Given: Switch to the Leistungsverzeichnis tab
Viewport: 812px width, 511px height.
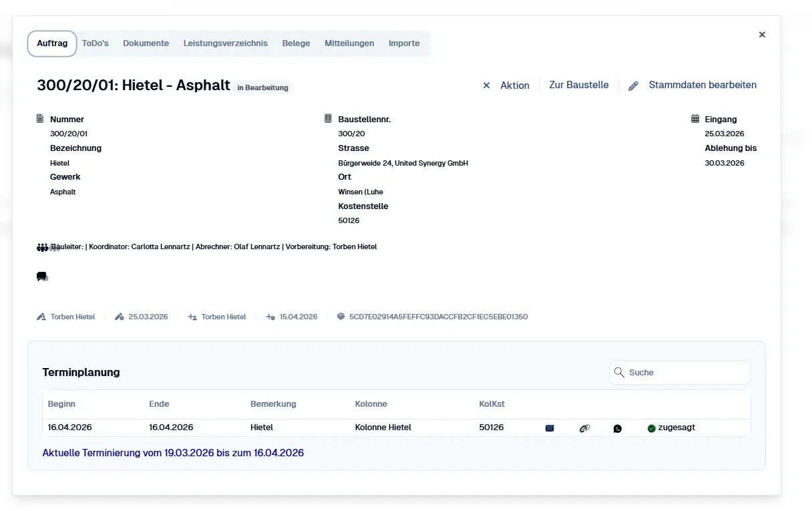Looking at the screenshot, I should [x=225, y=43].
